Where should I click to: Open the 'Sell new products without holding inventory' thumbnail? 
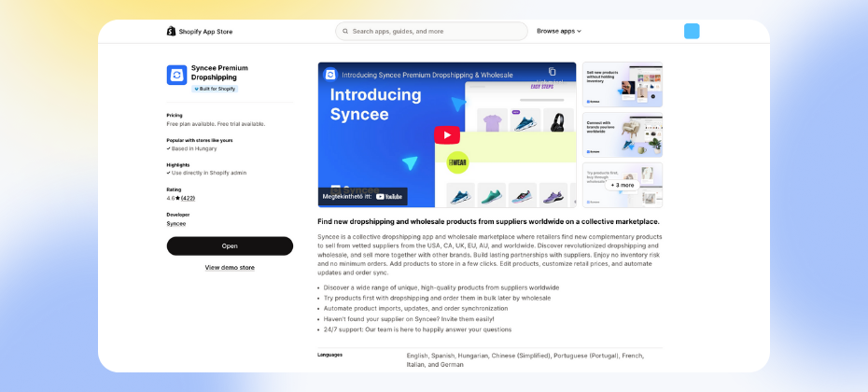point(623,84)
